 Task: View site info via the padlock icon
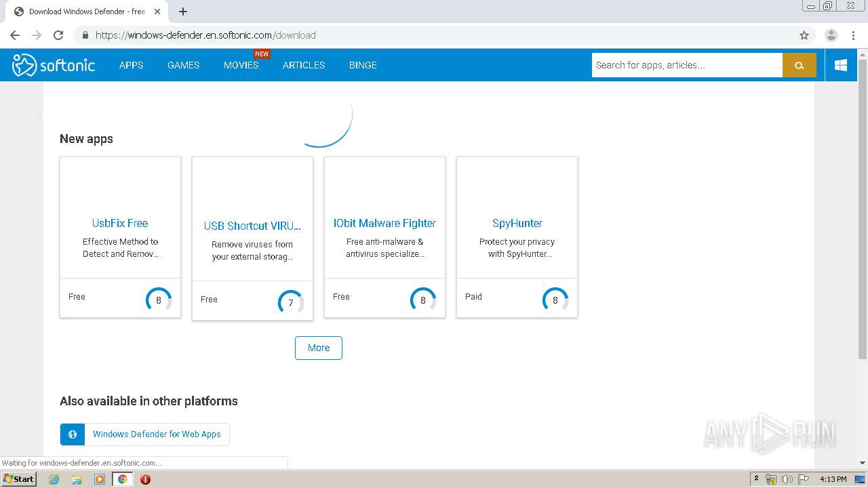pyautogui.click(x=85, y=35)
